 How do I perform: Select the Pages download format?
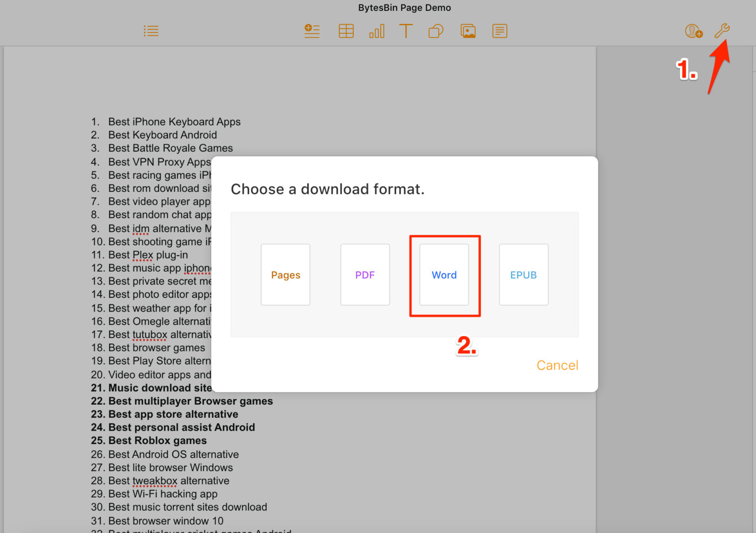pos(285,275)
